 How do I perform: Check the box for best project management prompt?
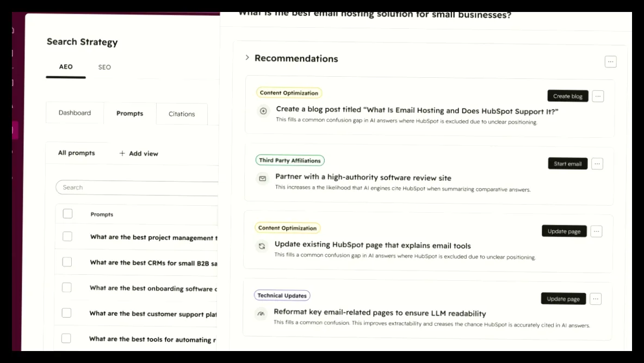click(x=67, y=236)
